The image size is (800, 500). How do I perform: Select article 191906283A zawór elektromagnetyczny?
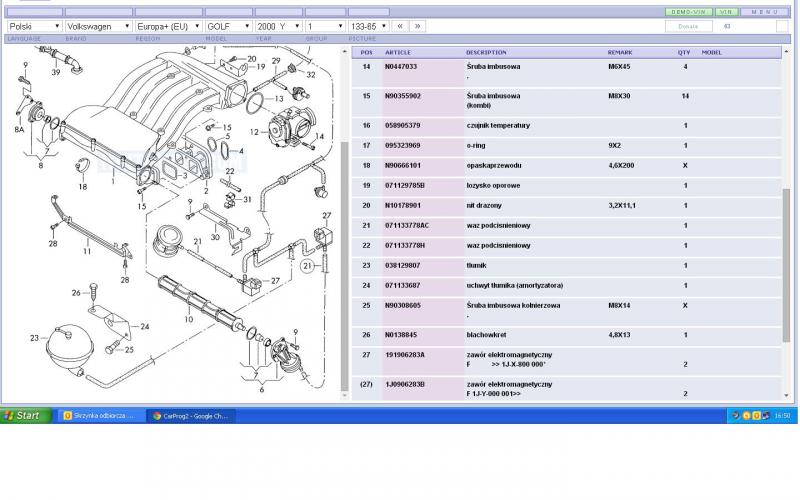click(405, 355)
